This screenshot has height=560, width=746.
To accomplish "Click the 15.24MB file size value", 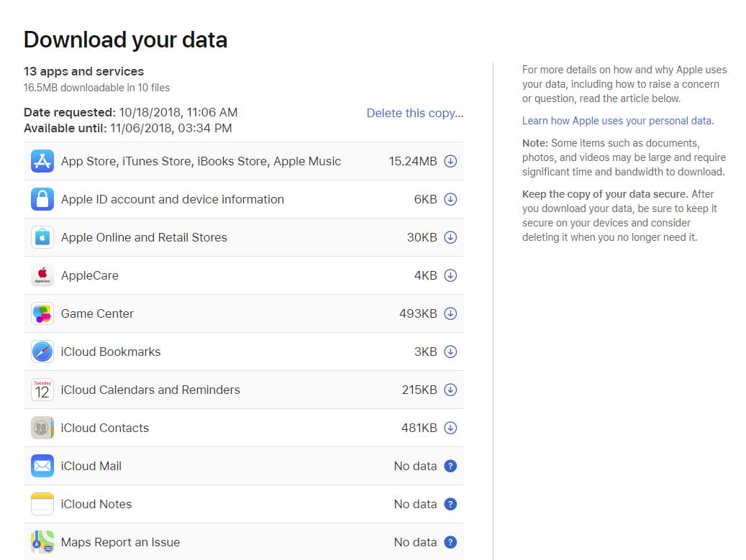I will [412, 161].
